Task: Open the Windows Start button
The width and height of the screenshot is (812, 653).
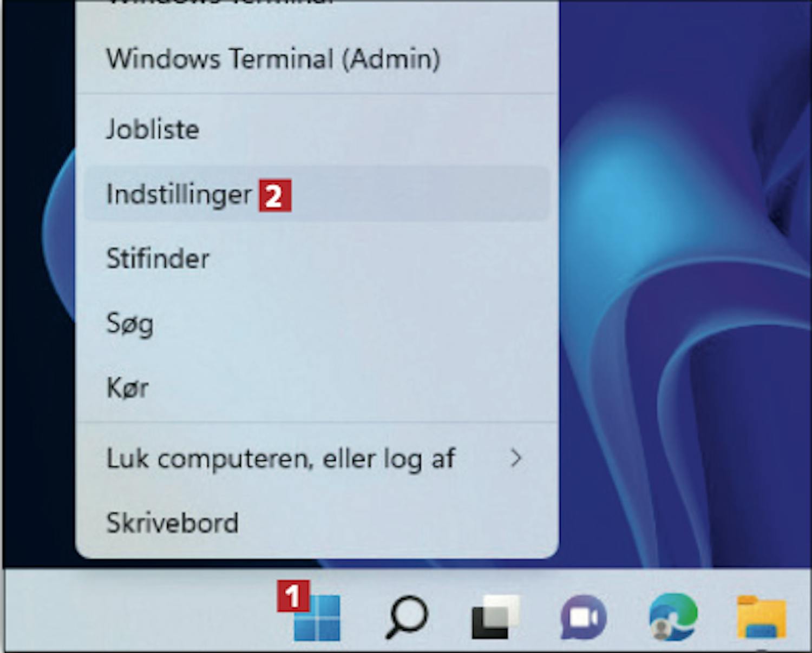Action: (x=317, y=617)
